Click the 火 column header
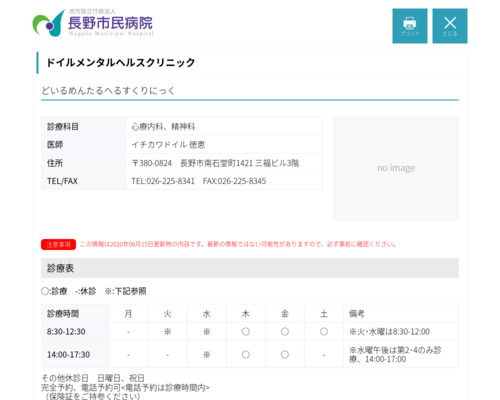 (167, 314)
